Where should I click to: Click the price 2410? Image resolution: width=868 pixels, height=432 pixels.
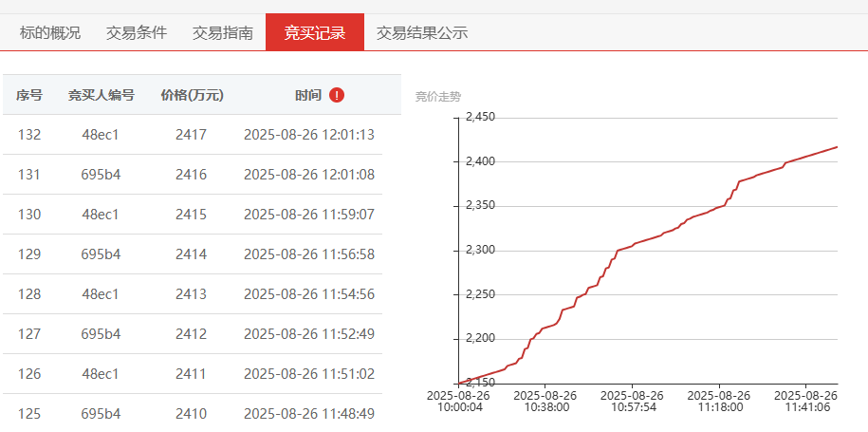192,414
